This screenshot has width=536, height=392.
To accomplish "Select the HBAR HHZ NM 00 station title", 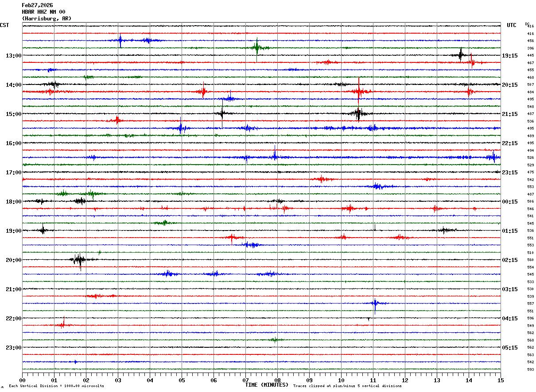I will point(43,12).
